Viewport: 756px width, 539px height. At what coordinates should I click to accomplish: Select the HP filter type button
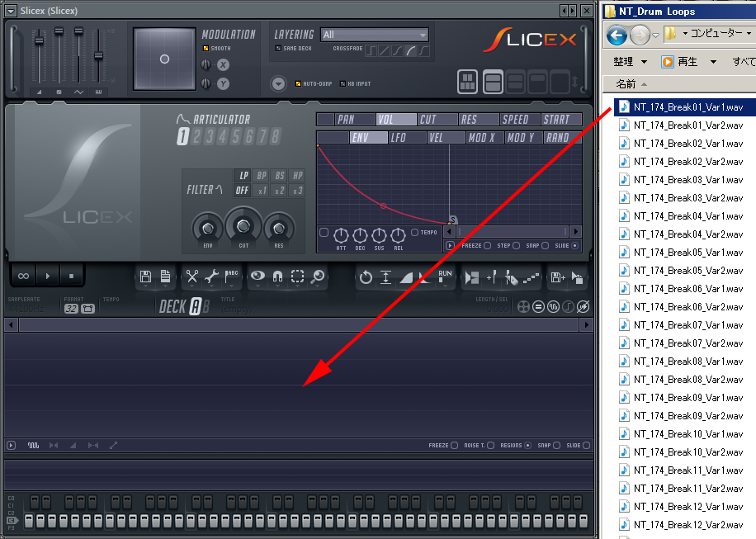(x=298, y=176)
